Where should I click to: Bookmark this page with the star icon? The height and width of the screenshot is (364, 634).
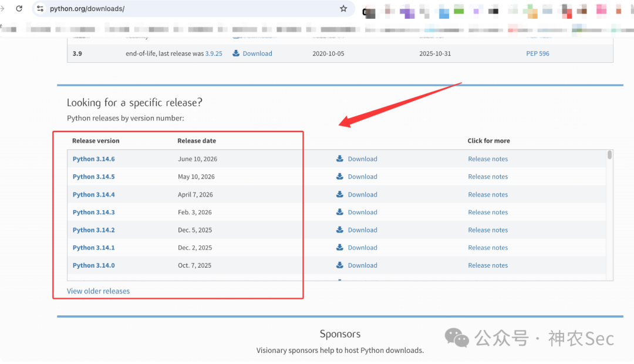point(343,8)
